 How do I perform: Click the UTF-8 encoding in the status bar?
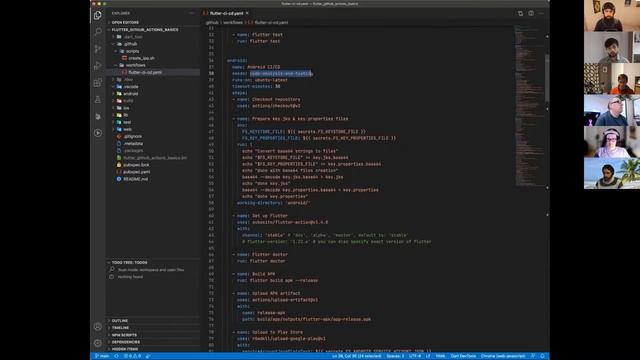415,356
